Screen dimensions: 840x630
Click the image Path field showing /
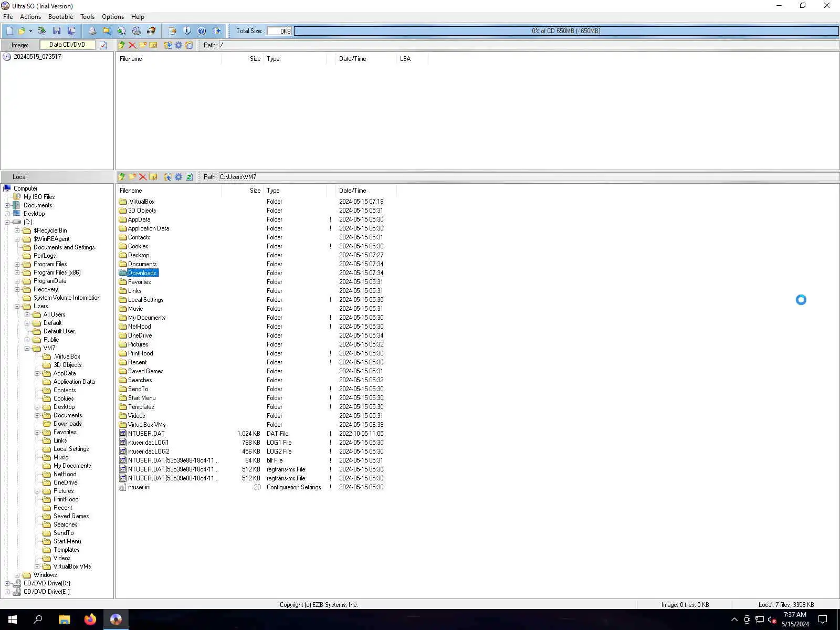point(529,45)
